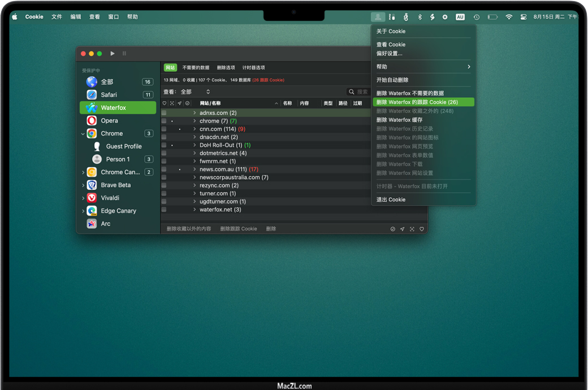Image resolution: width=588 pixels, height=390 pixels.
Task: Click the tracking arrow icon in bottom bar
Action: 403,229
